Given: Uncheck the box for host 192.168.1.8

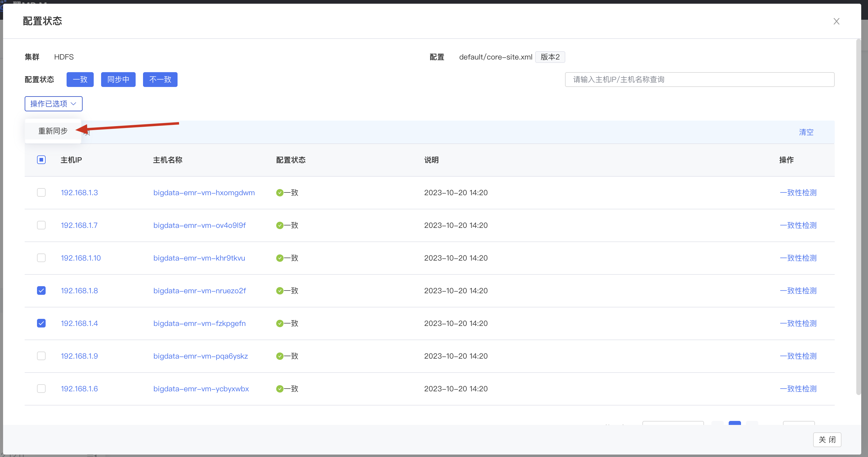Looking at the screenshot, I should 41,290.
